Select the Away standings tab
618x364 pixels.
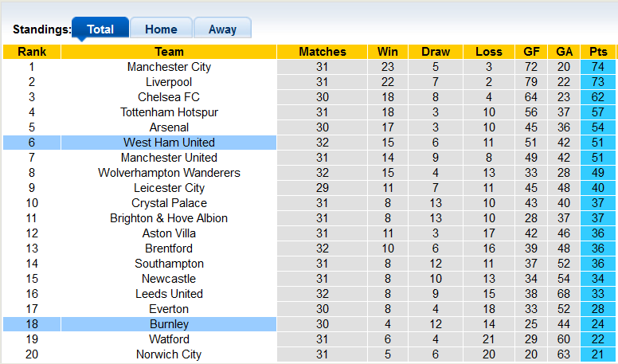click(222, 29)
